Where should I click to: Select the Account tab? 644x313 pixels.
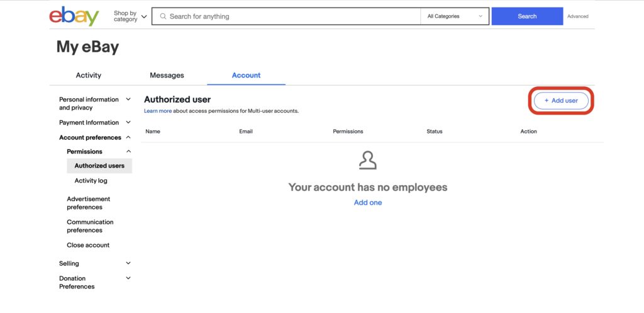[246, 76]
